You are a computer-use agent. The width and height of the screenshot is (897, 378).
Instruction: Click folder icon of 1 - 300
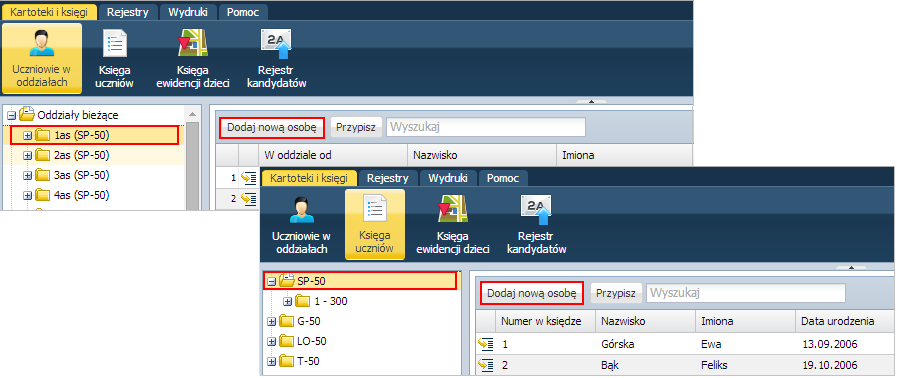(x=303, y=301)
